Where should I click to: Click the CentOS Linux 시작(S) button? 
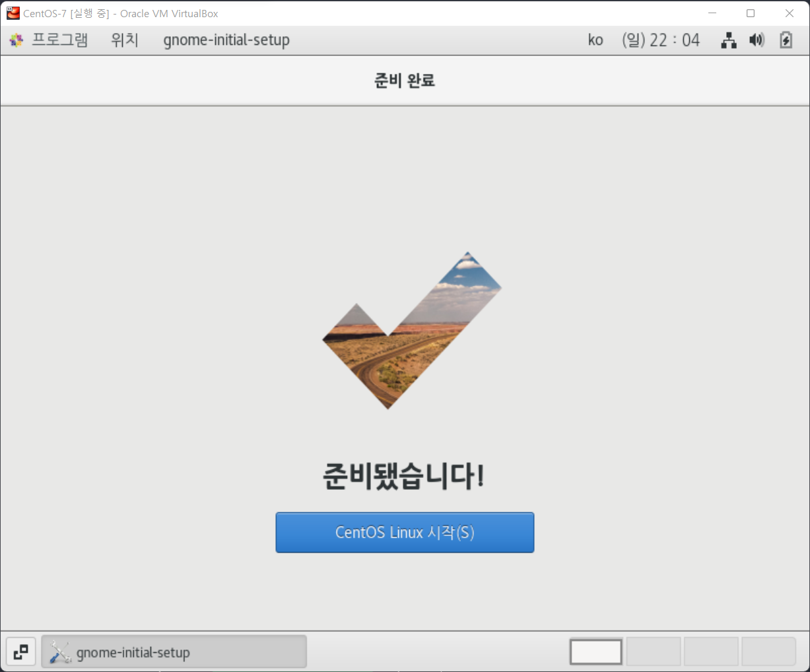pyautogui.click(x=405, y=532)
